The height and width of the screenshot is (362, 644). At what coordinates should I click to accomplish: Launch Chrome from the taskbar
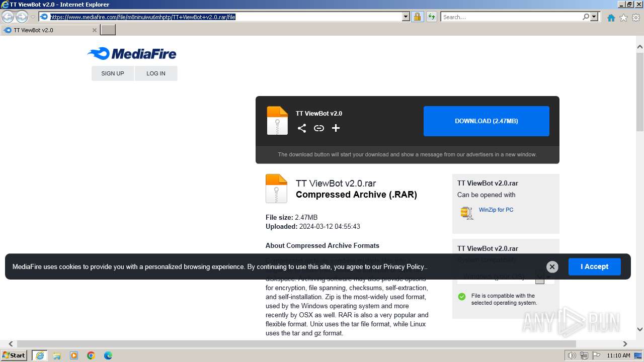[x=91, y=355]
